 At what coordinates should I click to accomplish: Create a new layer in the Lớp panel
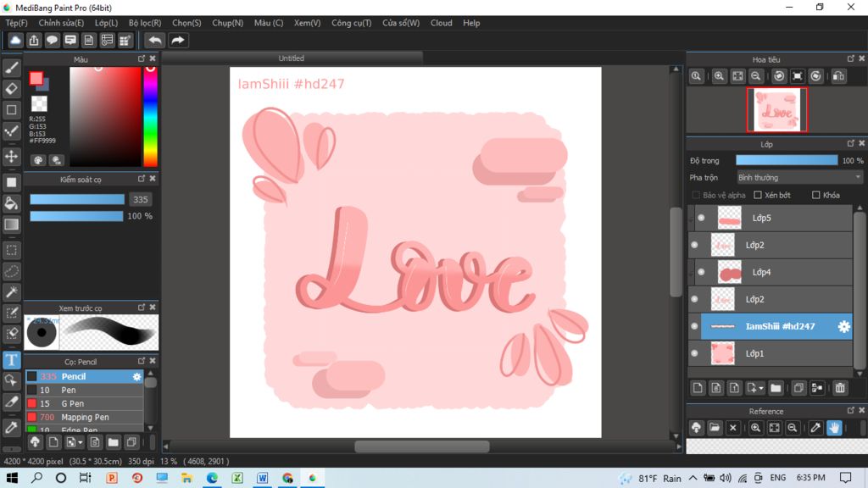click(698, 388)
